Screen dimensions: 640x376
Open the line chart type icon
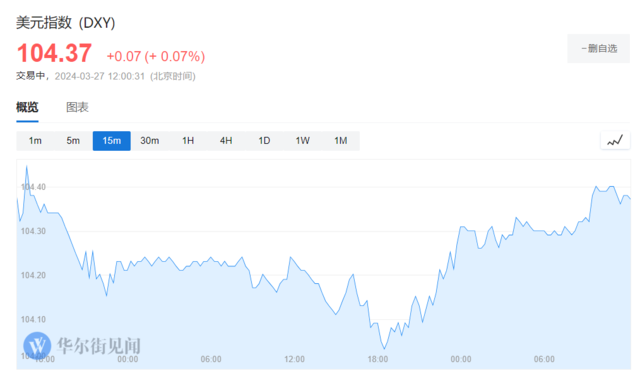(615, 141)
